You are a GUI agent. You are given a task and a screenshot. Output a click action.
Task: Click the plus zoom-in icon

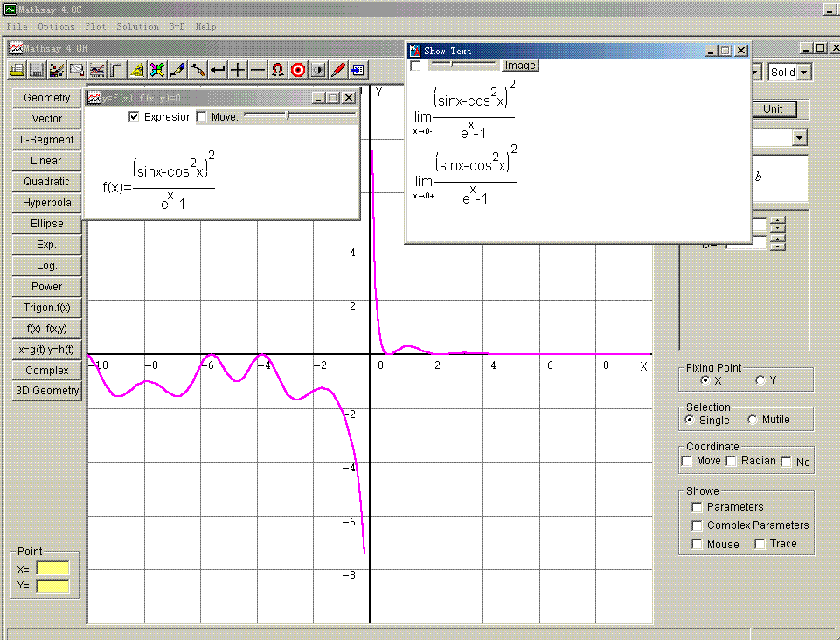pyautogui.click(x=238, y=70)
